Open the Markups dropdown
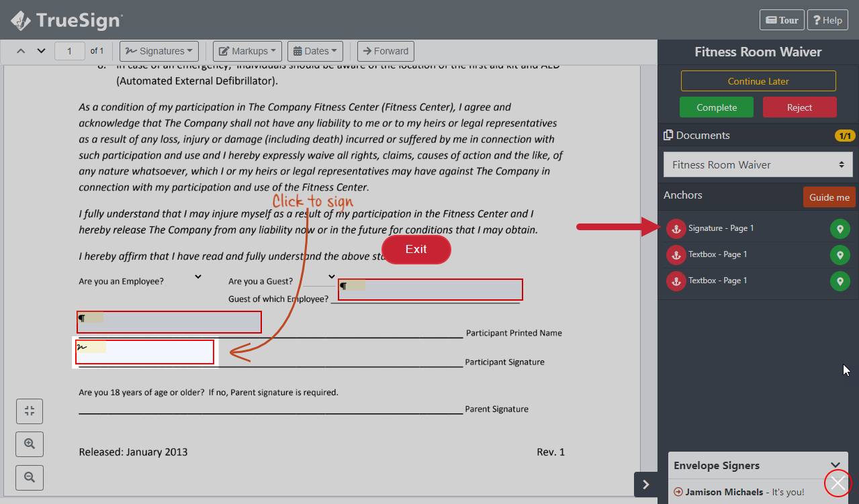This screenshot has width=859, height=504. [x=246, y=50]
